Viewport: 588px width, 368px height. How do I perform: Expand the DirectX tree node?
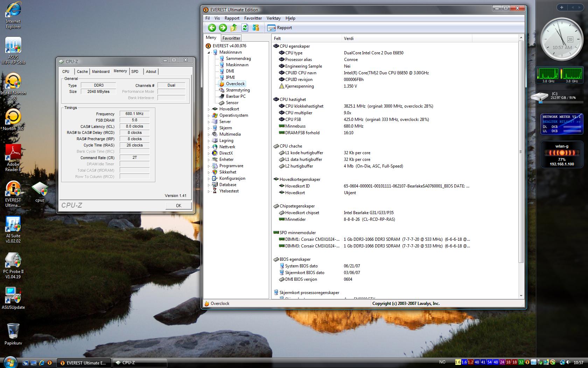pyautogui.click(x=209, y=153)
